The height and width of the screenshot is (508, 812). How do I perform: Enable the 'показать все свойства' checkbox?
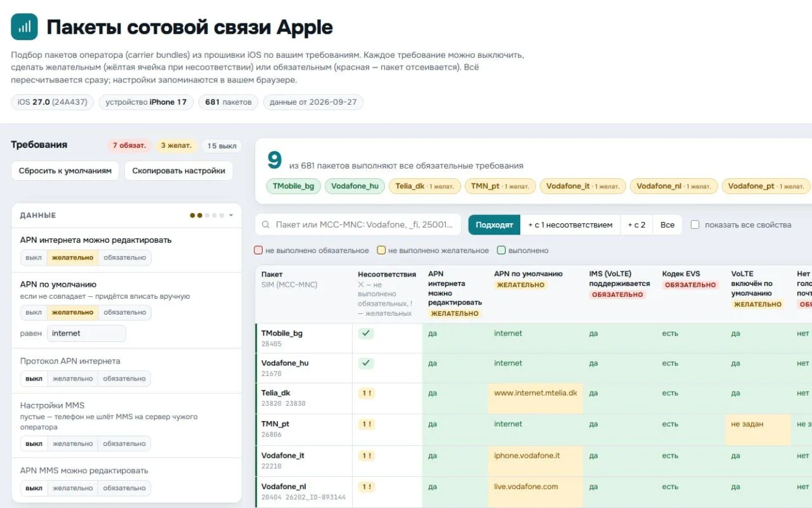tap(695, 225)
